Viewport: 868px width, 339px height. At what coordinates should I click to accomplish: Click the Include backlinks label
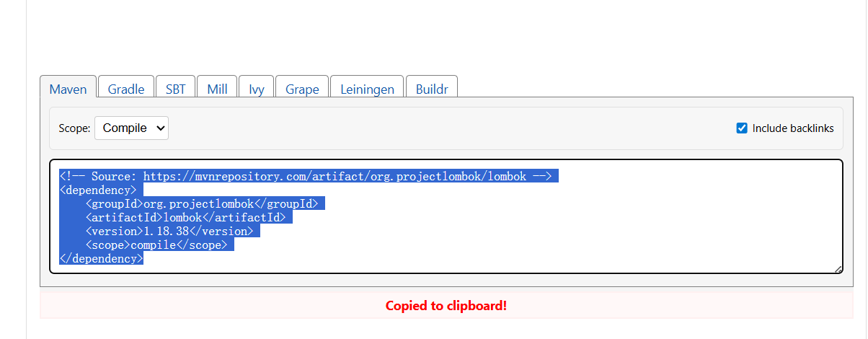pyautogui.click(x=793, y=128)
